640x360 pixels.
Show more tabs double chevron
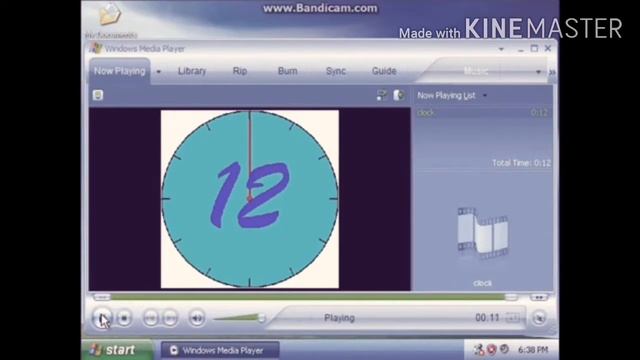(552, 72)
